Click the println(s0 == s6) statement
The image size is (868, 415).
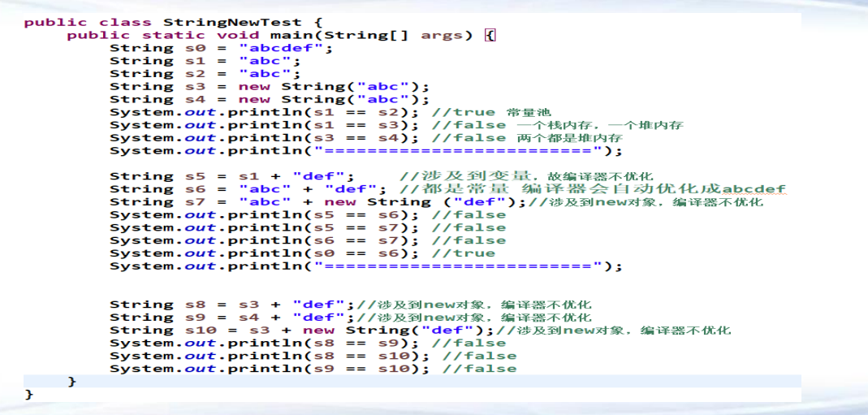tap(264, 253)
